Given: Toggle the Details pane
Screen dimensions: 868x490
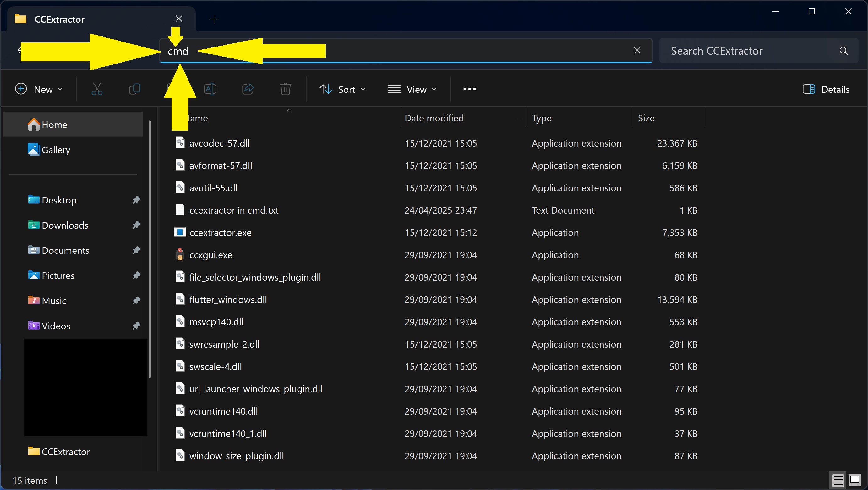Looking at the screenshot, I should click(x=826, y=89).
